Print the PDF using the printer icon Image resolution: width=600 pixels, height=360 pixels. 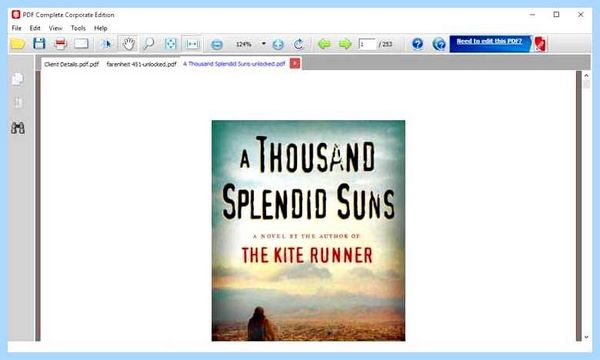click(60, 44)
